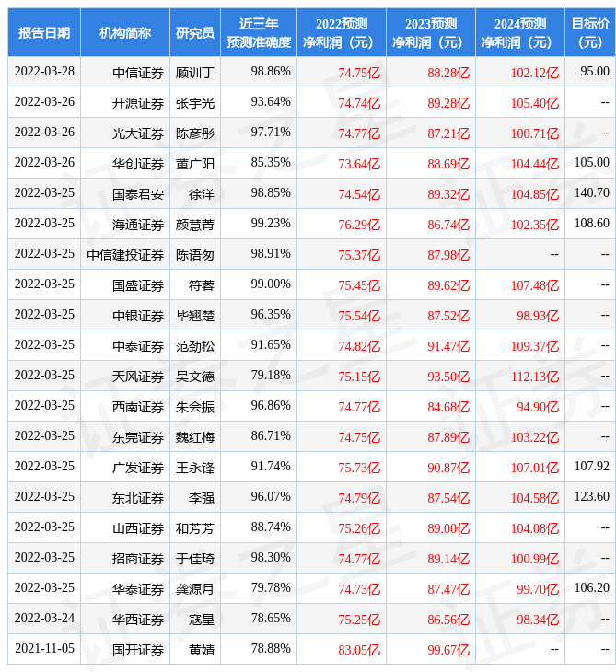The height and width of the screenshot is (672, 616).
Task: Click researcher name 顾训丁
Action: 195,73
